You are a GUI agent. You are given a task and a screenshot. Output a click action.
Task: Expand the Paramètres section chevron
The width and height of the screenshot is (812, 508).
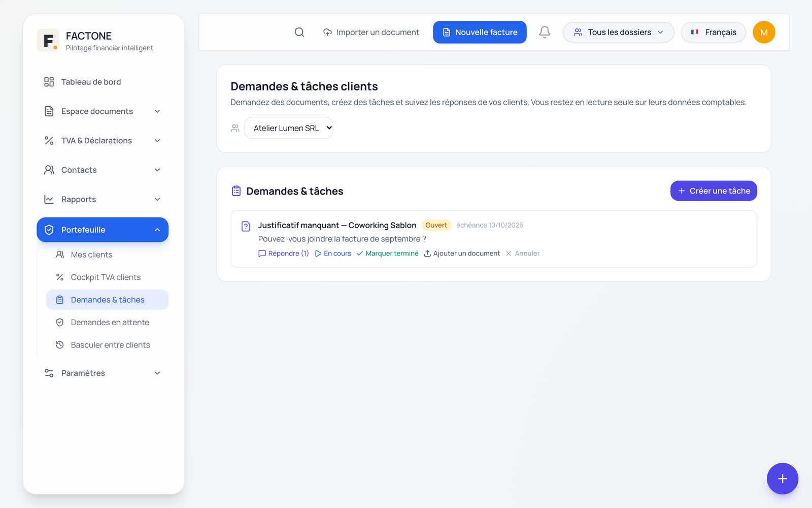tap(157, 373)
